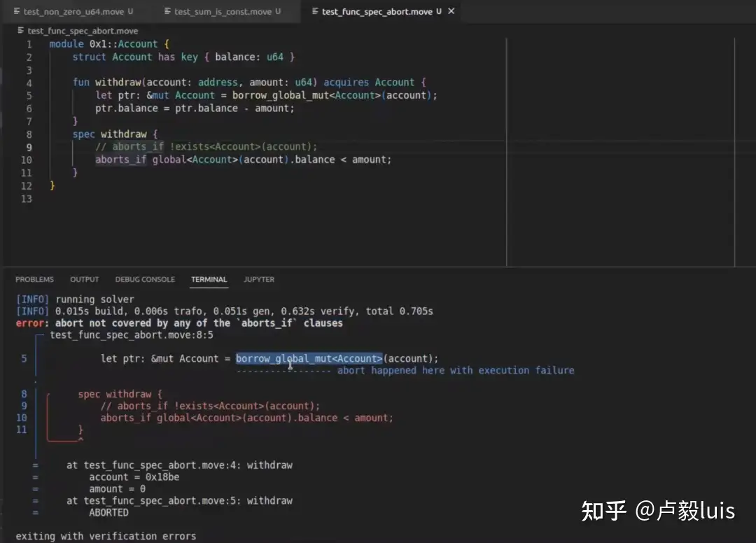The image size is (756, 543).
Task: Select the TERMINAL panel tab
Action: coord(209,279)
